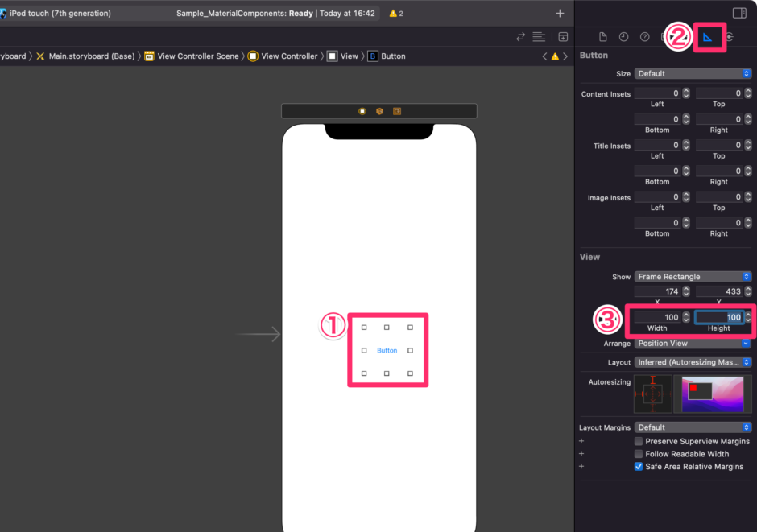Select the Button element on the canvas
This screenshot has height=532, width=757.
click(387, 350)
